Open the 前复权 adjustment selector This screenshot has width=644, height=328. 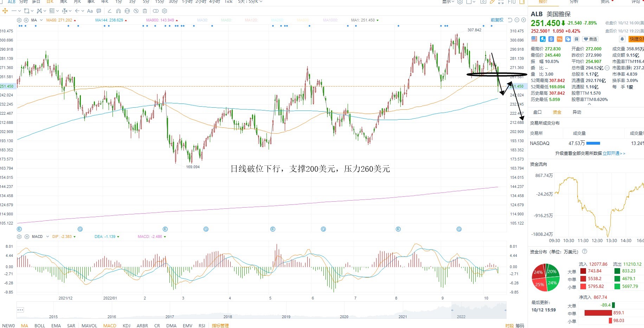pos(497,20)
